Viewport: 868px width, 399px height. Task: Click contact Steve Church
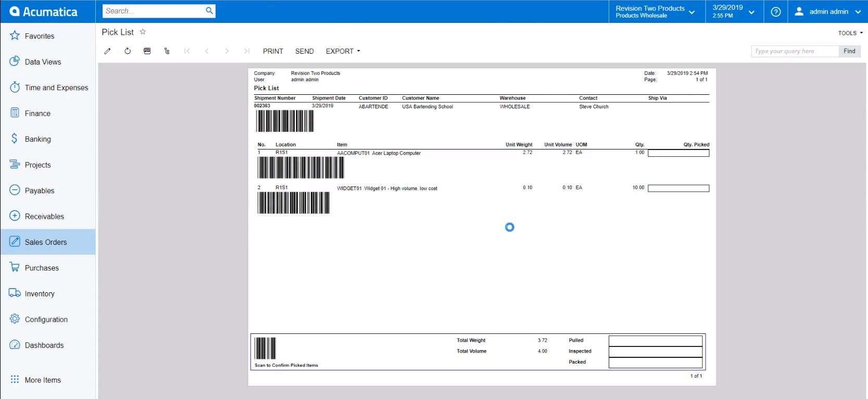594,106
